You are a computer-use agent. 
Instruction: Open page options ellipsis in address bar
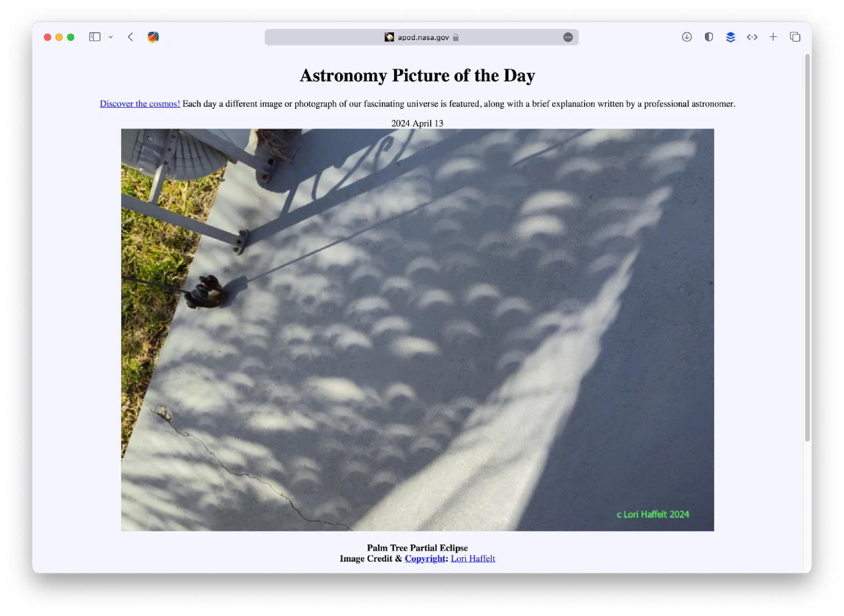pos(568,37)
